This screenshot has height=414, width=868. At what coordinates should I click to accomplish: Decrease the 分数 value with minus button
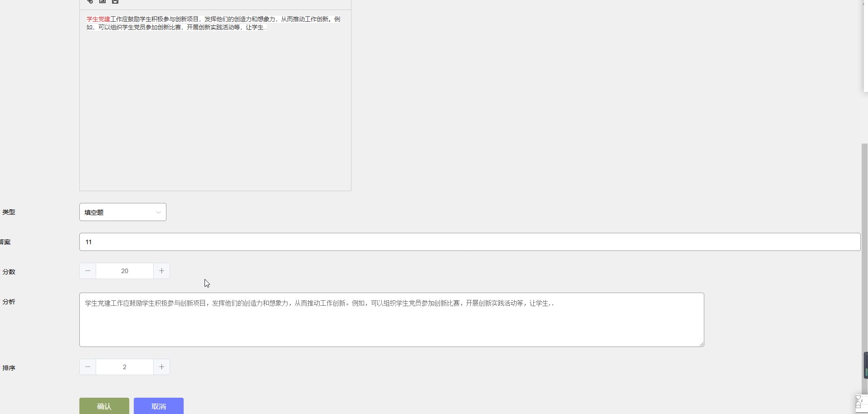tap(88, 271)
